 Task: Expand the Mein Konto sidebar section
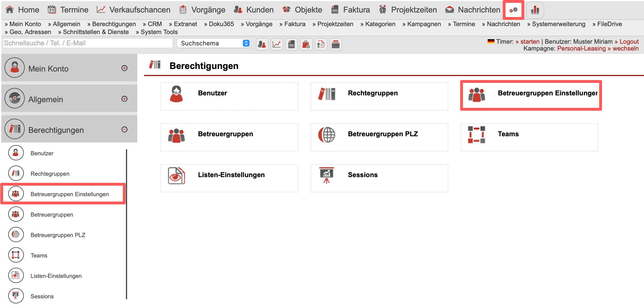click(x=124, y=68)
